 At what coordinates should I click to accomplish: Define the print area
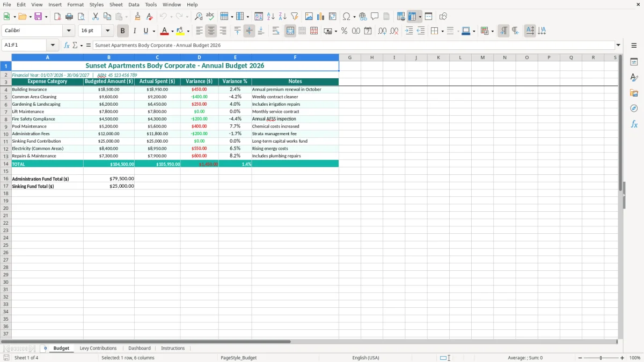pos(401,17)
